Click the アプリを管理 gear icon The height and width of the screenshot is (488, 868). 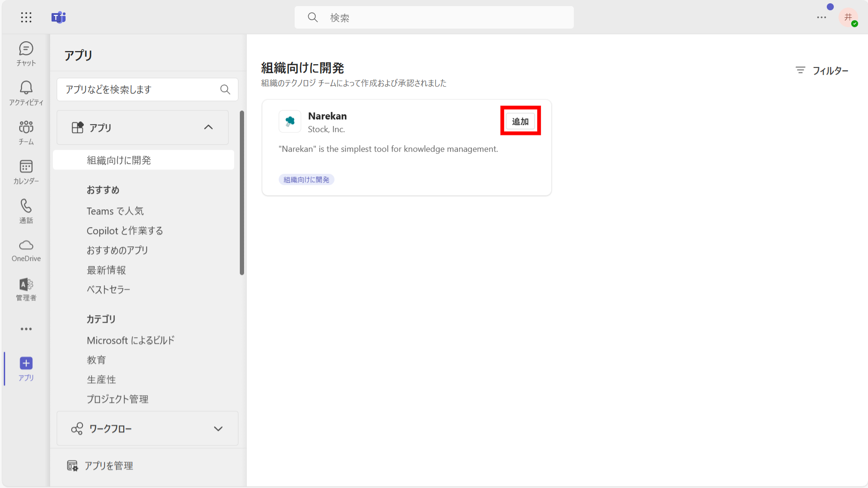(72, 466)
